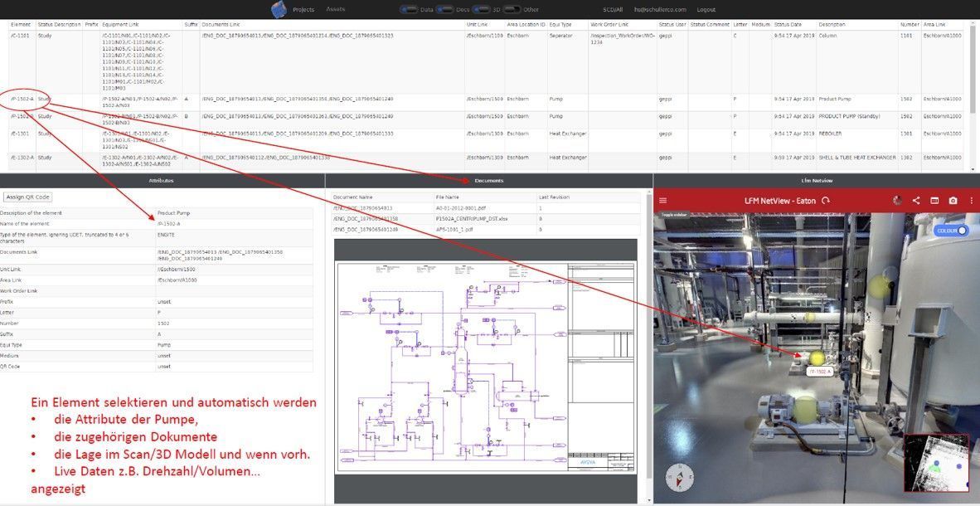
Task: Open document APS-1001_1.pdf
Action: point(454,230)
